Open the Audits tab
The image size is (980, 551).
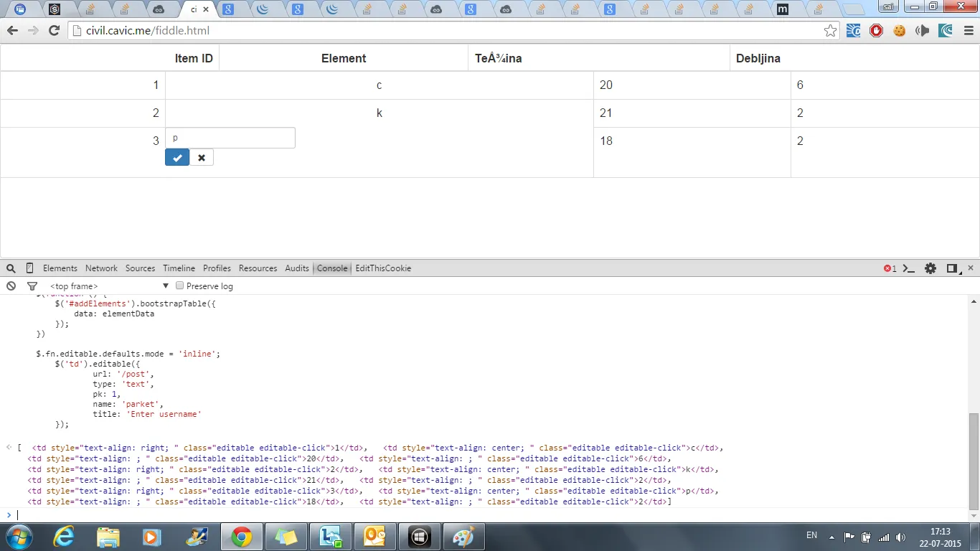tap(297, 268)
